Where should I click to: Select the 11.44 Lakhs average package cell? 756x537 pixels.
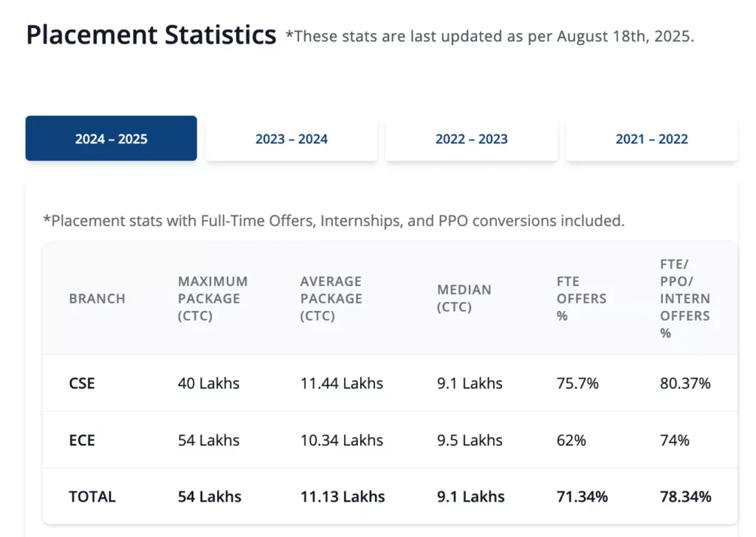pyautogui.click(x=341, y=383)
